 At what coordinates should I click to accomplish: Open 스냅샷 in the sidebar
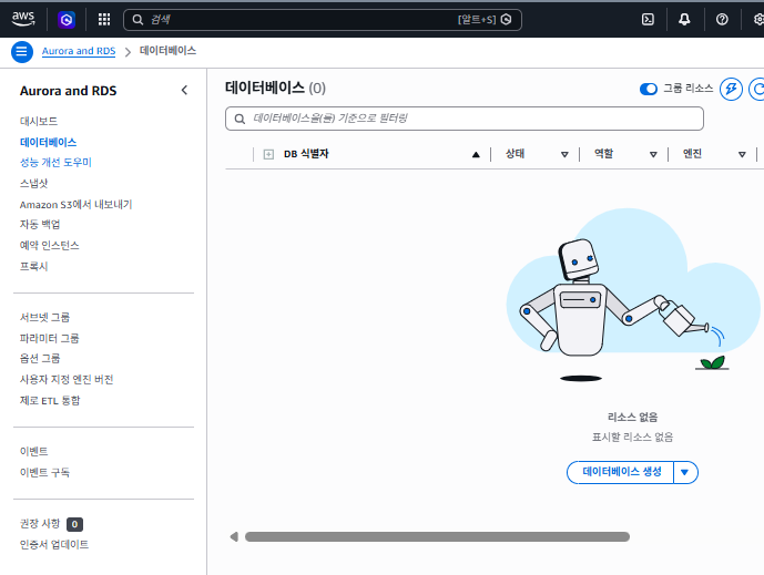point(34,183)
